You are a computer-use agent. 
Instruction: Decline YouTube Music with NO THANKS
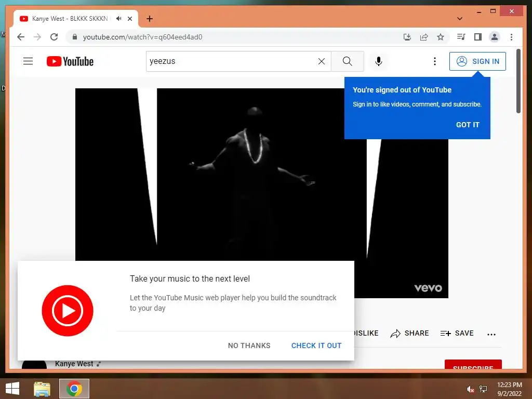pyautogui.click(x=249, y=345)
